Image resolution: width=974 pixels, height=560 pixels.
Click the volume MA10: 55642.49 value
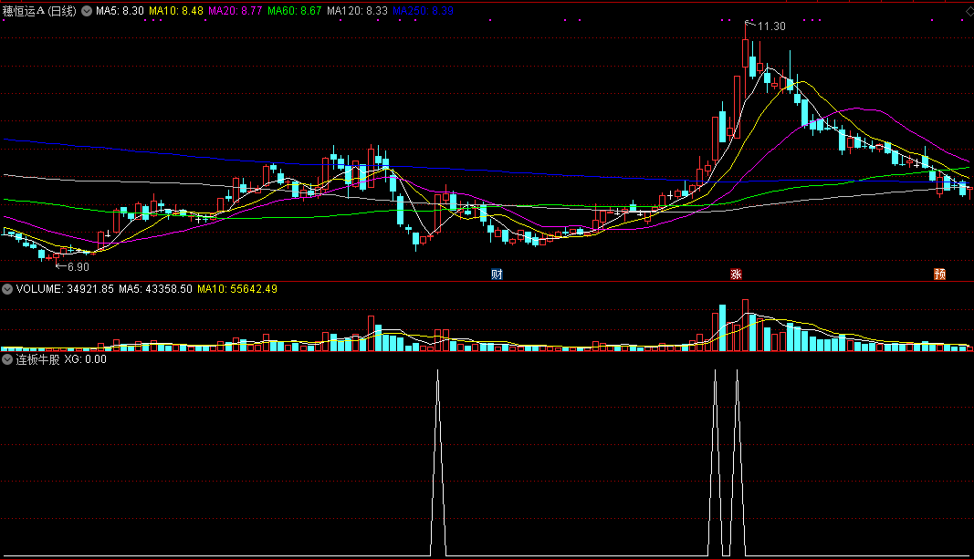point(236,289)
